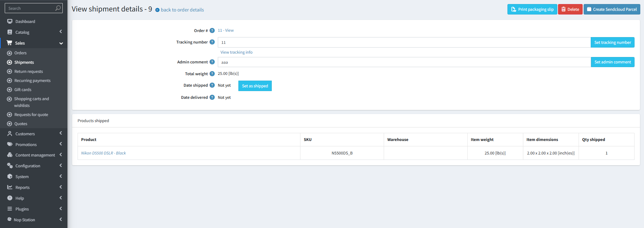The width and height of the screenshot is (644, 228).
Task: Click the help tooltip icon beside Order #
Action: (212, 30)
